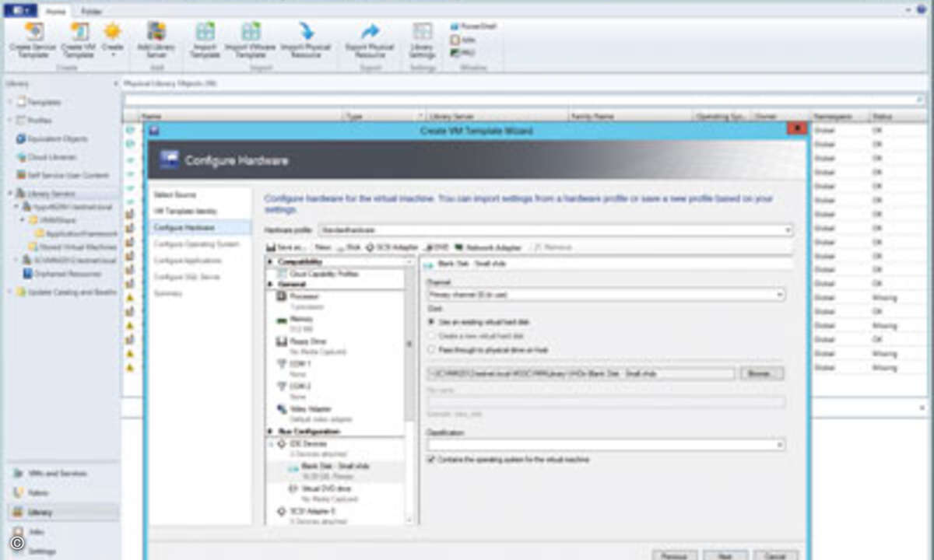
Task: Select Self Service User Content node
Action: coord(62,176)
